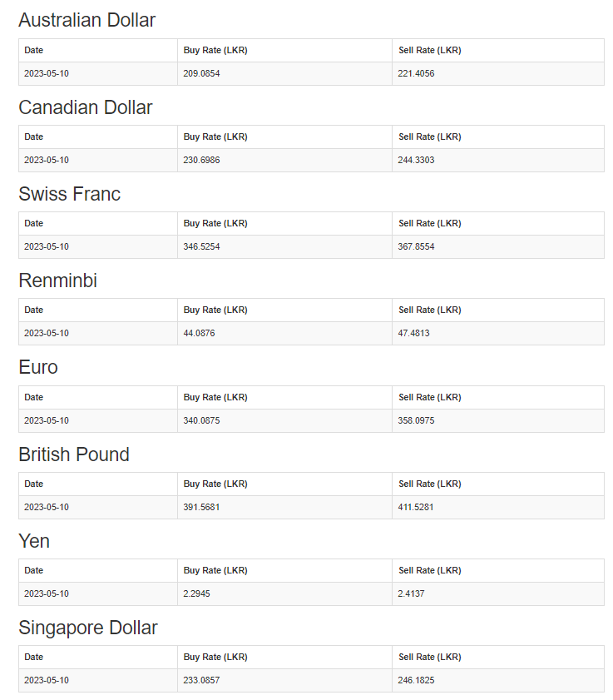Select Swiss Franc sell rate 367.8554
This screenshot has width=613, height=700.
(x=416, y=247)
